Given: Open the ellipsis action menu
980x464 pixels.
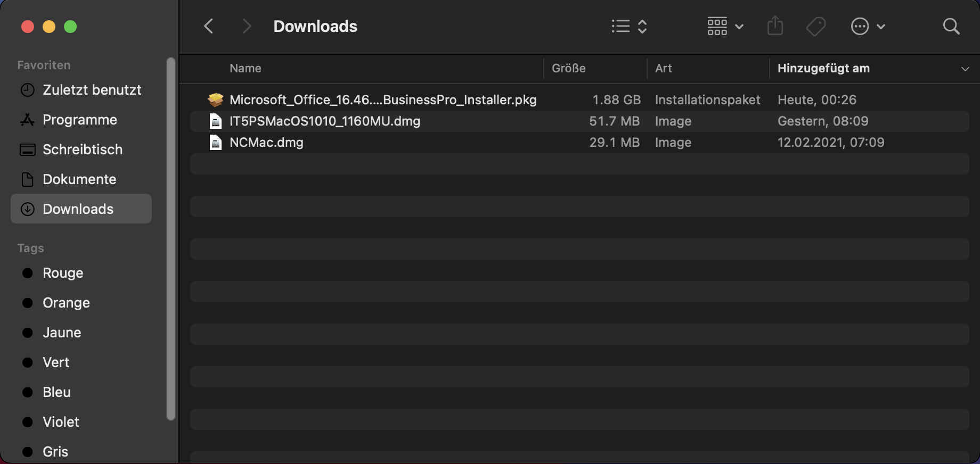Looking at the screenshot, I should (868, 26).
